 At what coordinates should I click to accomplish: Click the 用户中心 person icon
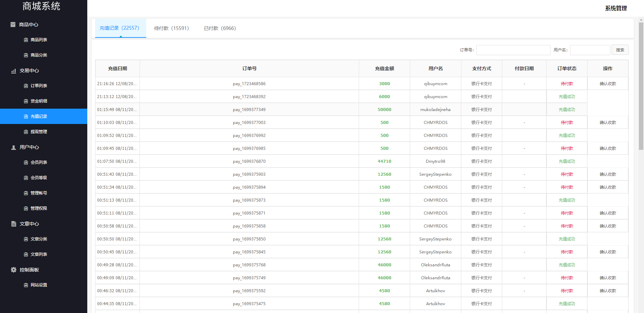14,147
